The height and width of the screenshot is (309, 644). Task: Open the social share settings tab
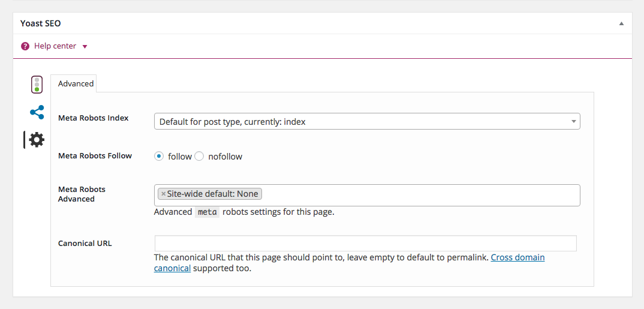pyautogui.click(x=37, y=112)
